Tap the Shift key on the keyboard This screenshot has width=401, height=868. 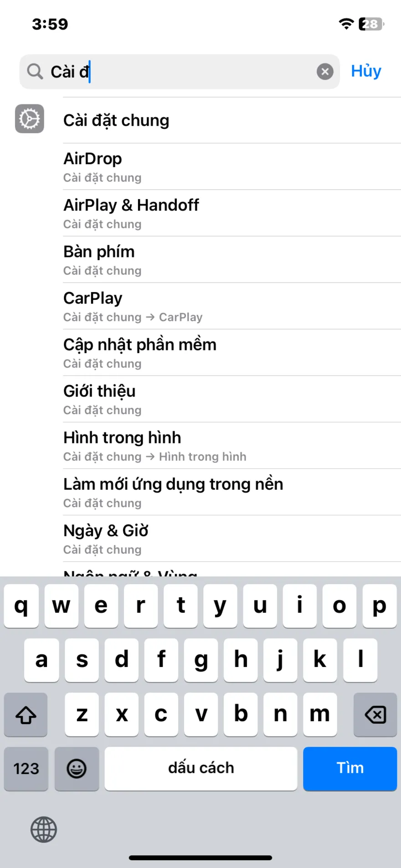point(26,715)
